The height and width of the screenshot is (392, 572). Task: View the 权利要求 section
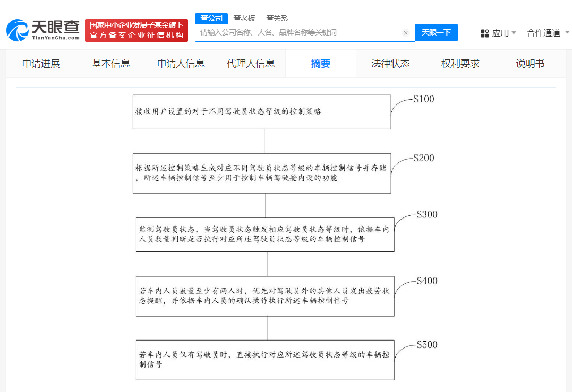coord(460,63)
